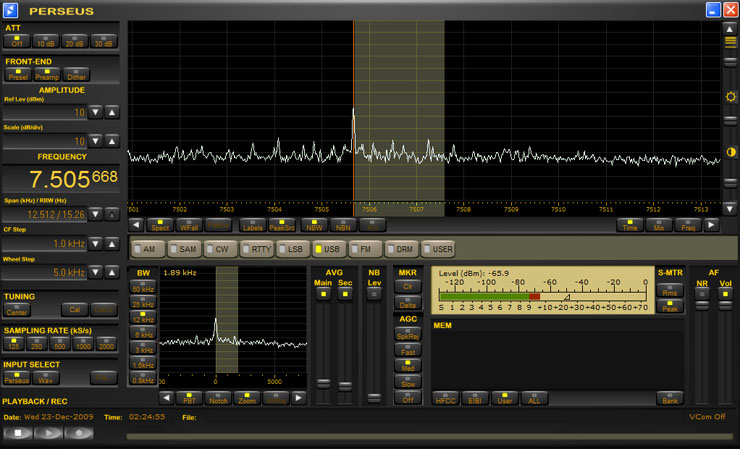Viewport: 740px width, 449px height.
Task: Click the MKR Clr button
Action: tap(407, 286)
